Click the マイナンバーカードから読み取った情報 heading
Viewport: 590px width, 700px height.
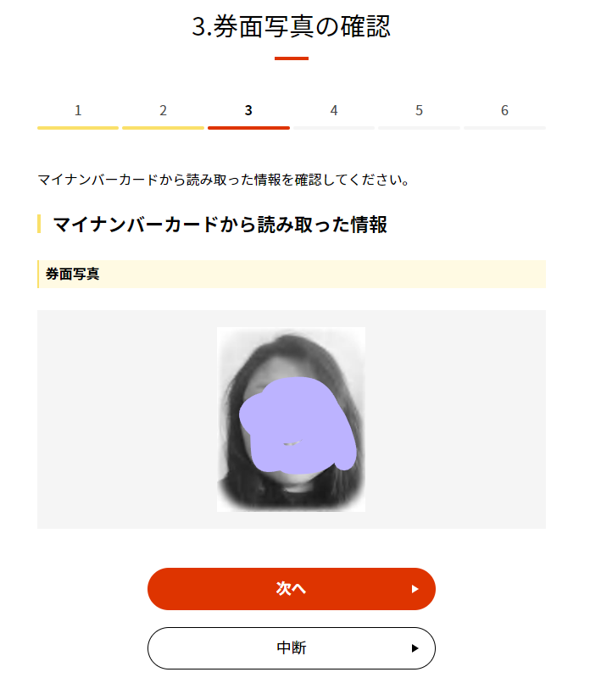pyautogui.click(x=220, y=224)
